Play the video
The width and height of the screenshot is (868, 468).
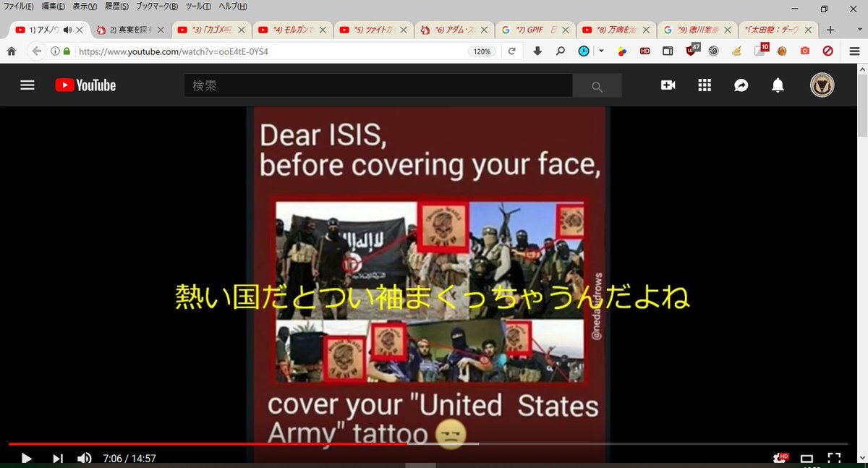[x=27, y=459]
